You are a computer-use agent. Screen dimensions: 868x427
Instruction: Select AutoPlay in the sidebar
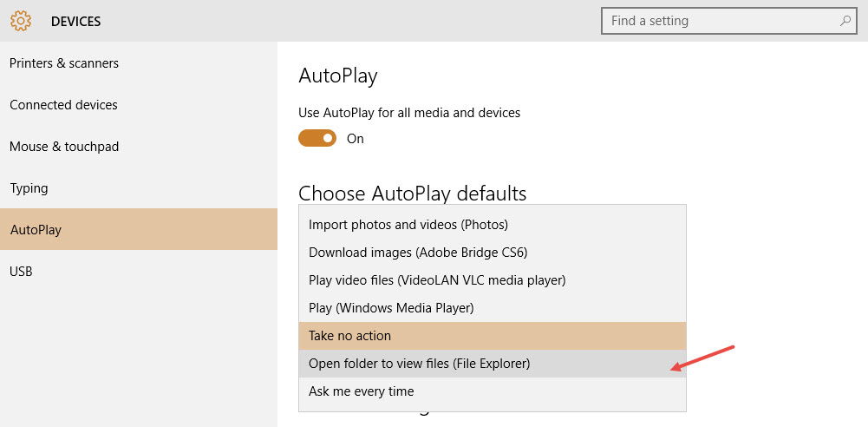(139, 229)
